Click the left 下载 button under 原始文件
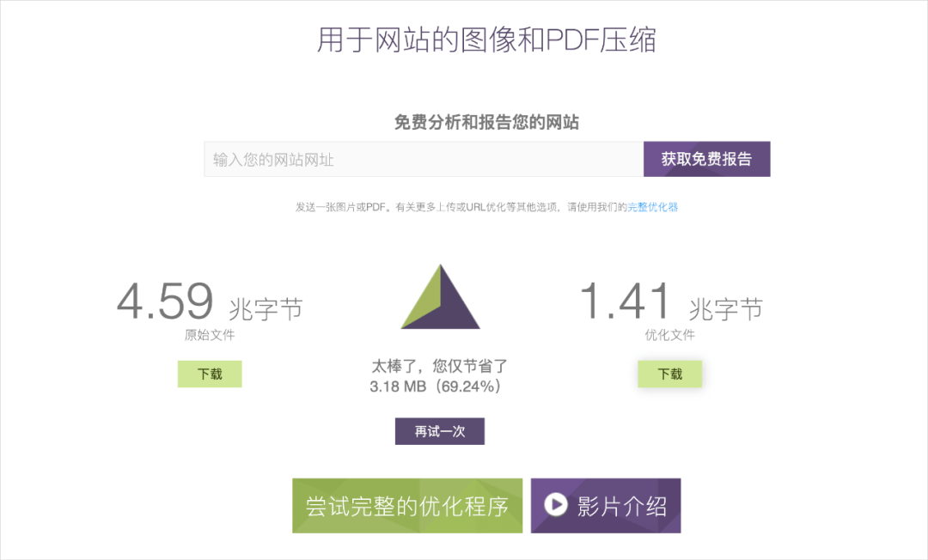The width and height of the screenshot is (928, 560). pos(210,374)
